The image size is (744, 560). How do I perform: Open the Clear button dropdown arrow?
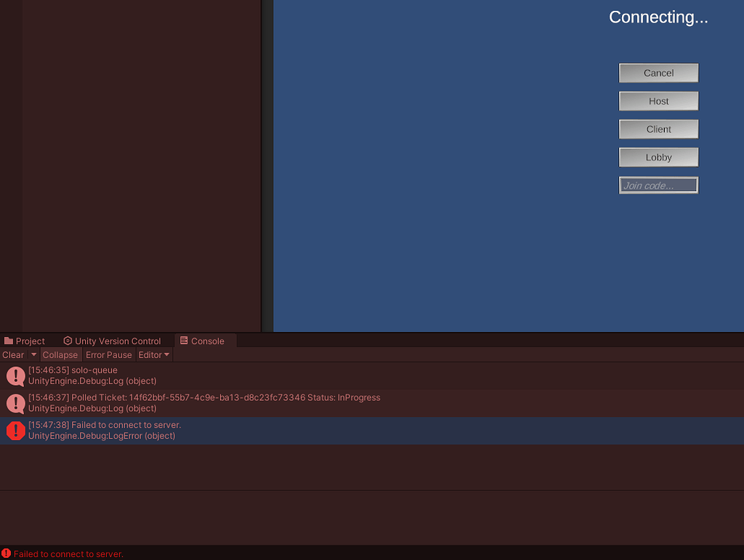pyautogui.click(x=33, y=355)
